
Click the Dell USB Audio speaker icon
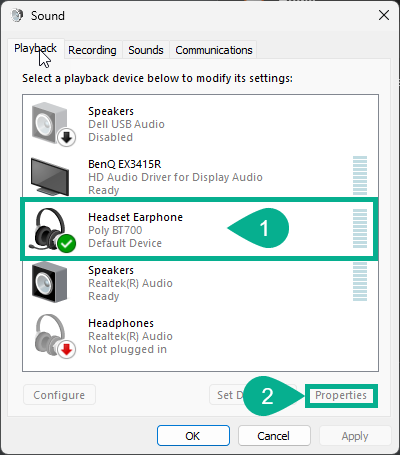point(53,124)
